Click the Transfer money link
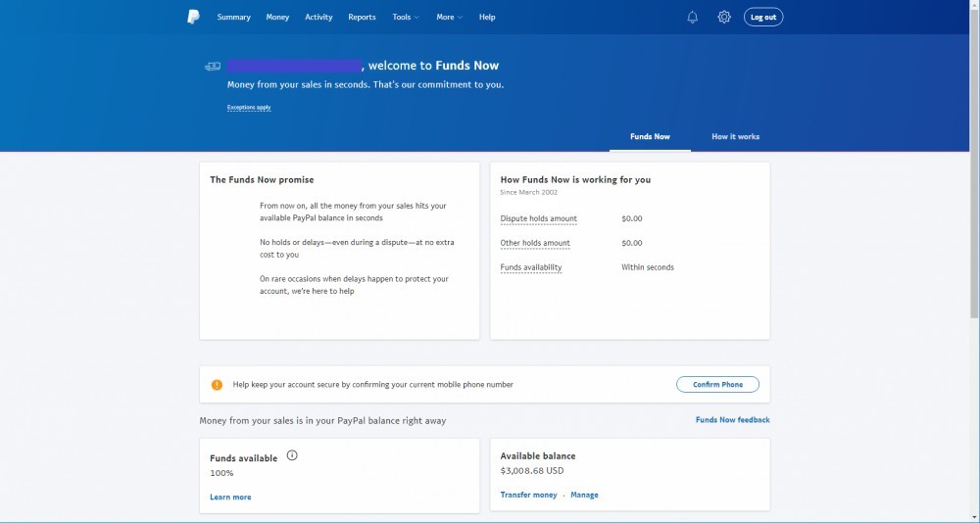The width and height of the screenshot is (980, 523). click(x=529, y=495)
